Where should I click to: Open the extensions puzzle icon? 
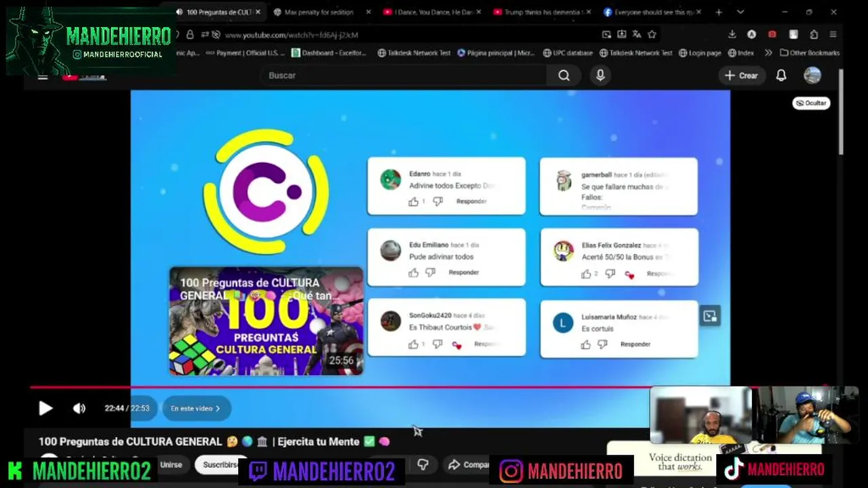click(814, 35)
